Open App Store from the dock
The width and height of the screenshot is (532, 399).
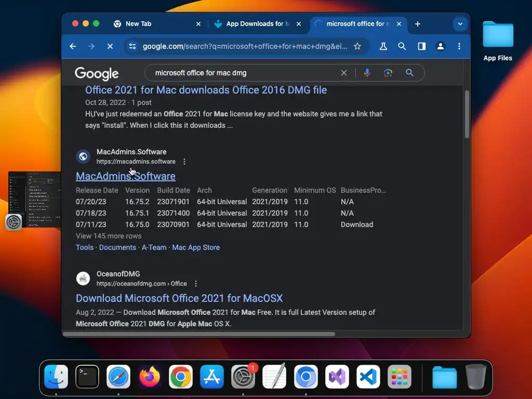point(212,377)
